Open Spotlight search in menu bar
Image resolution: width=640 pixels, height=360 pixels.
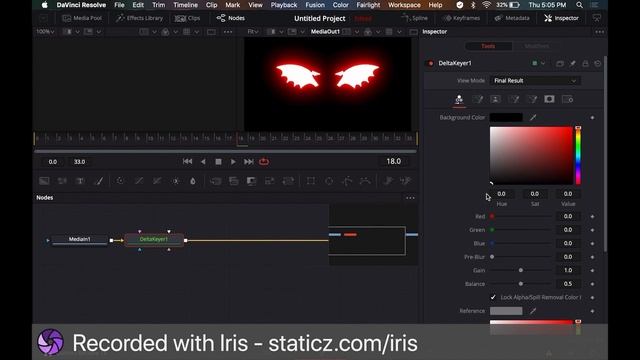point(579,5)
